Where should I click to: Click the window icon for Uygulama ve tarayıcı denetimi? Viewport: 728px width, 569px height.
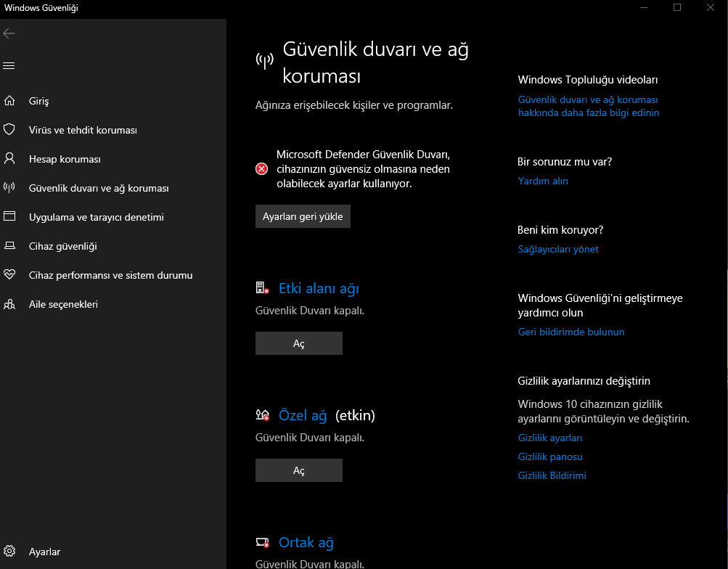pos(9,216)
